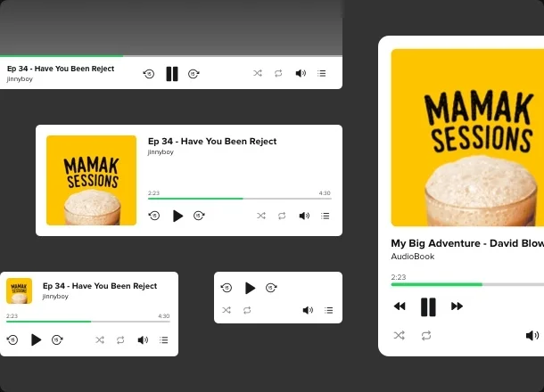This screenshot has width=544, height=392.
Task: Rewind 15 seconds in small bottom-left card
Action: pyautogui.click(x=12, y=339)
